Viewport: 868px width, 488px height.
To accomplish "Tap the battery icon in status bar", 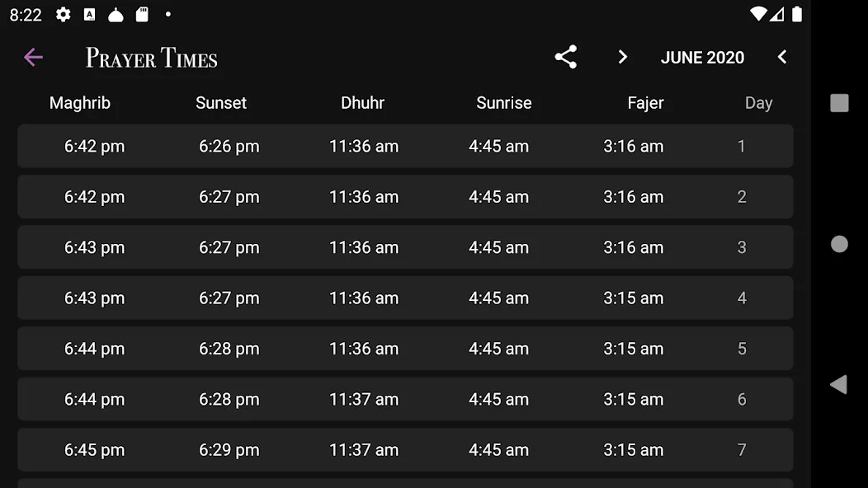I will (797, 14).
